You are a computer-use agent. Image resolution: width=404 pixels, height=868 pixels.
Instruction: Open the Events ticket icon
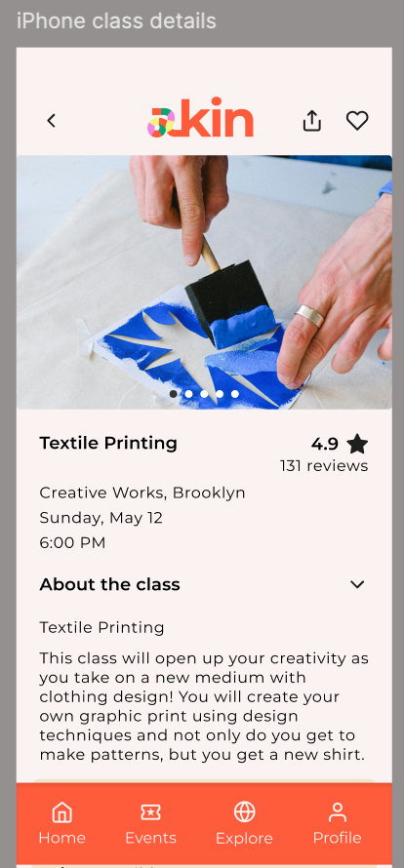[x=150, y=812]
